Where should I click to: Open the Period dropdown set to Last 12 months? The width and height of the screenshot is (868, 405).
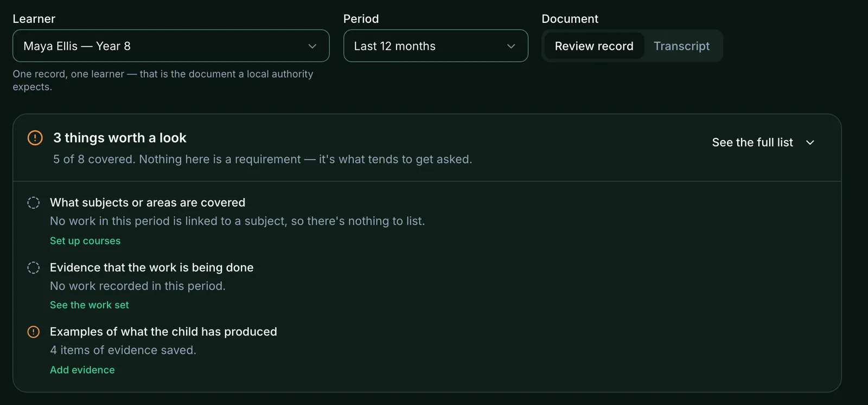[436, 46]
